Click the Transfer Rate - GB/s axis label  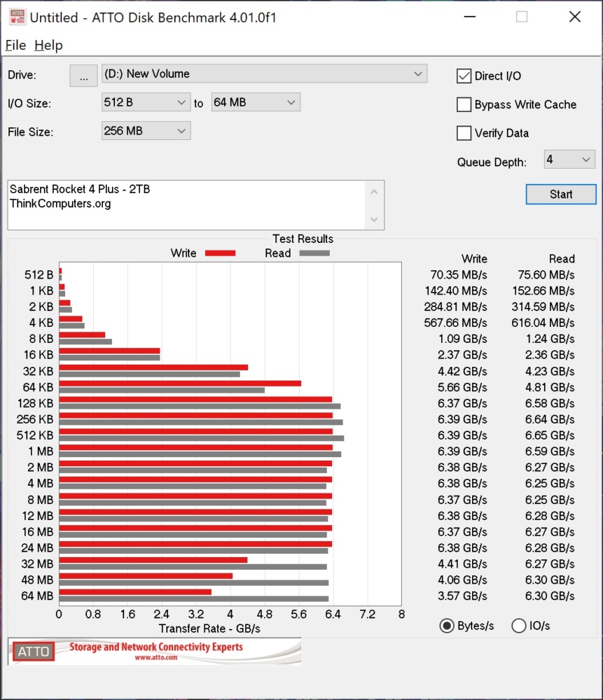tap(209, 629)
